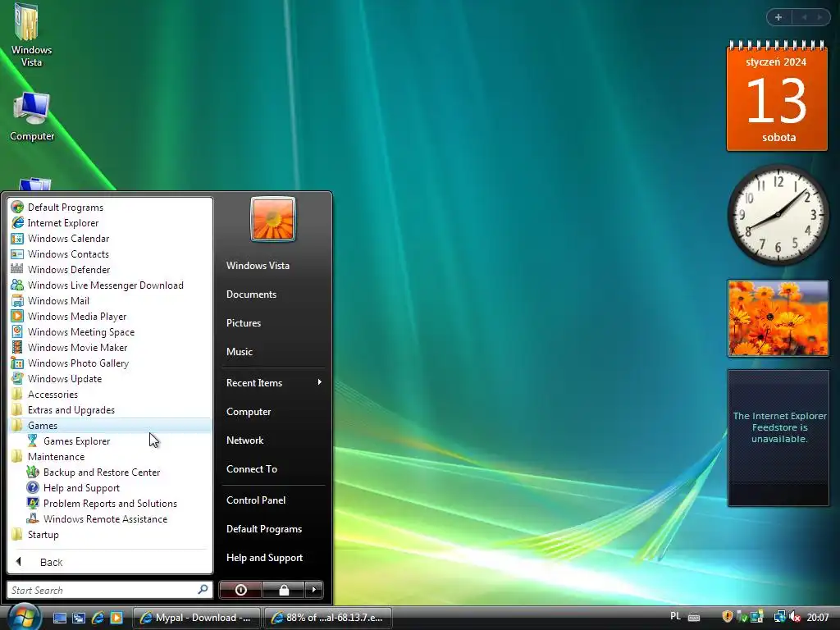
Task: Click the search magnifier icon
Action: [203, 589]
